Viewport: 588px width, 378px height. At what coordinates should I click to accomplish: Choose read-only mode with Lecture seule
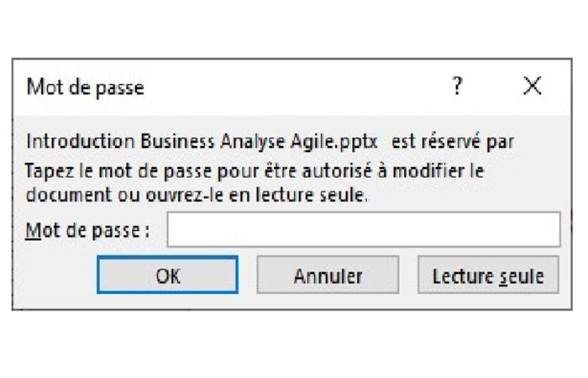[x=488, y=275]
